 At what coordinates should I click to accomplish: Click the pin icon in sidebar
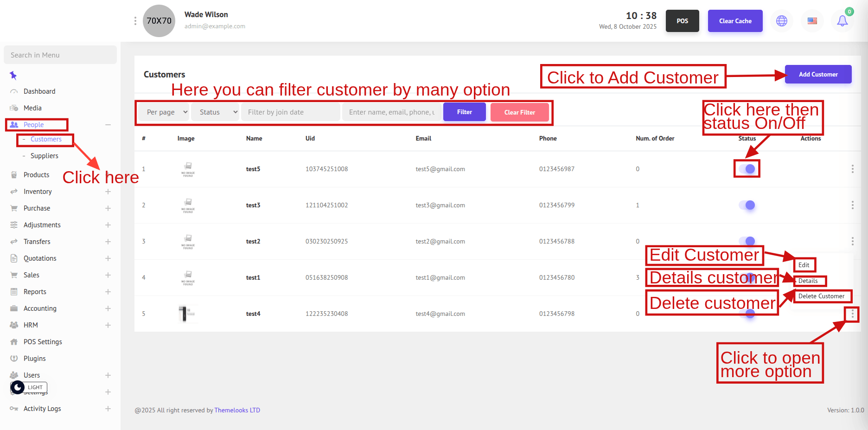tap(13, 75)
